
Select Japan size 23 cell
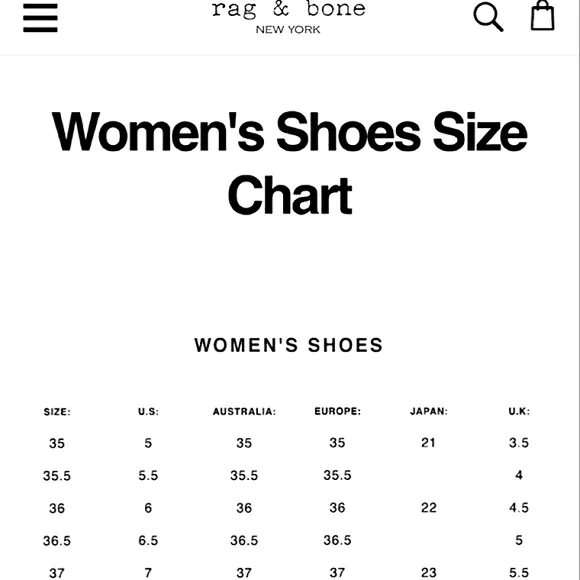(x=429, y=573)
